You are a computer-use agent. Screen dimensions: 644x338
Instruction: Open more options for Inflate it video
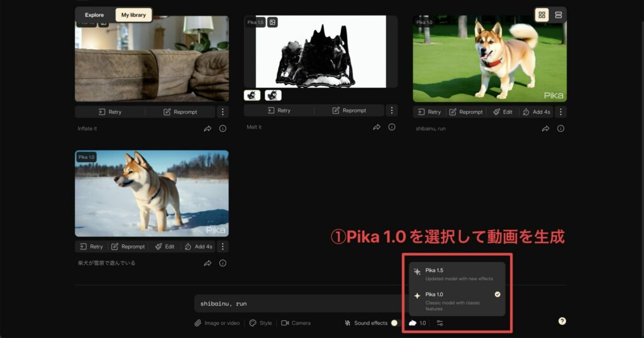(223, 112)
